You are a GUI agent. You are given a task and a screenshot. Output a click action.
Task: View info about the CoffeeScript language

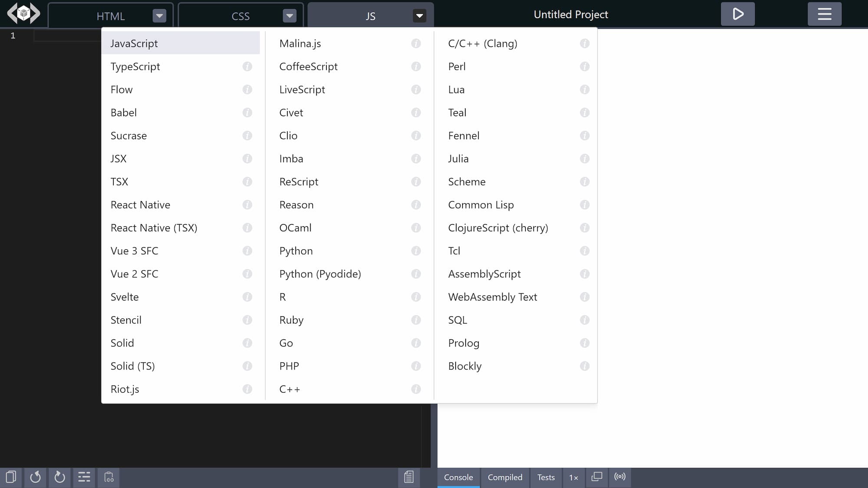[416, 66]
